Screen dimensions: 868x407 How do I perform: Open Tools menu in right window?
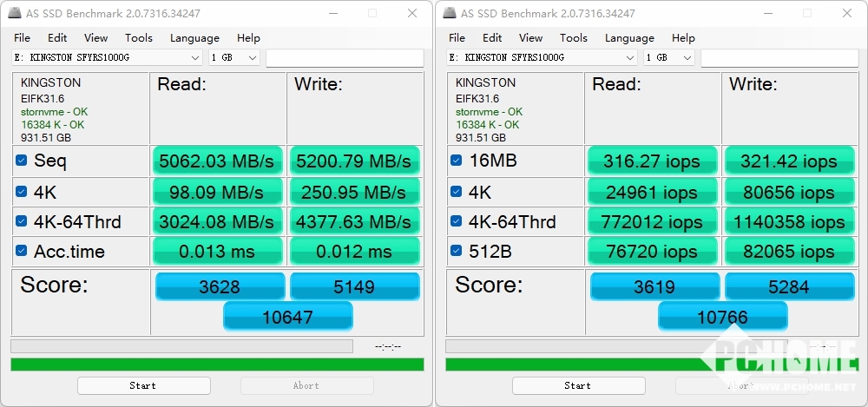click(x=573, y=37)
